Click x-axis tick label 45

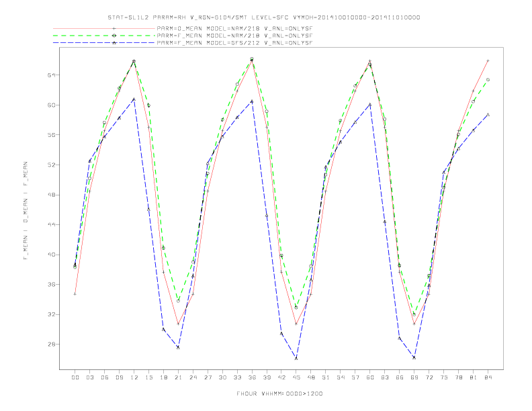coord(296,377)
